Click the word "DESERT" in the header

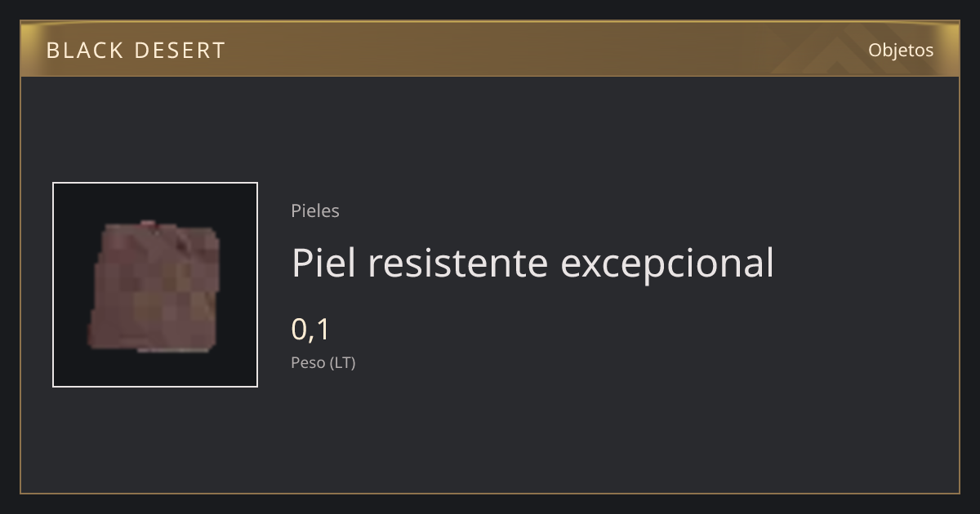pyautogui.click(x=179, y=51)
